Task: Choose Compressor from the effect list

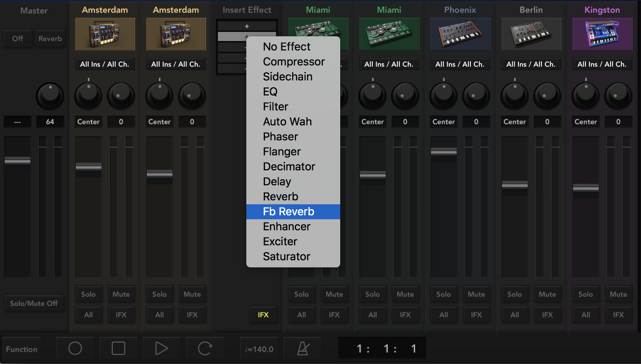Action: pos(293,62)
